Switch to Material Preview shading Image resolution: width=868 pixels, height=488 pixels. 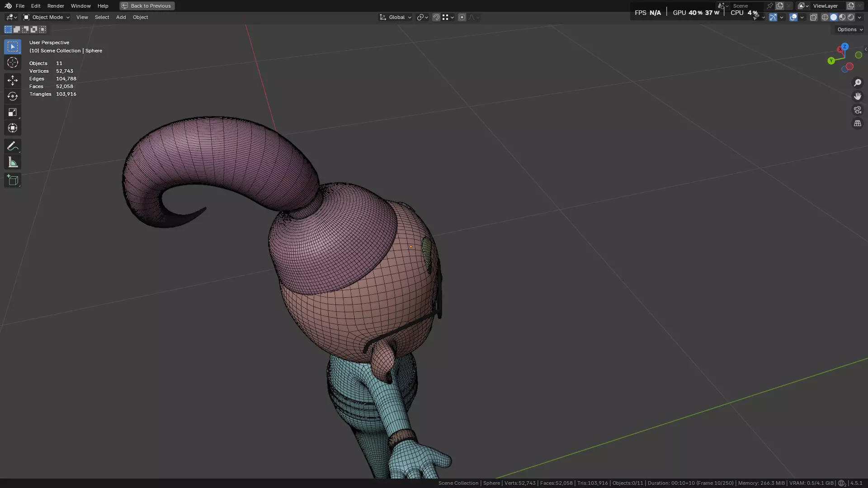click(842, 17)
